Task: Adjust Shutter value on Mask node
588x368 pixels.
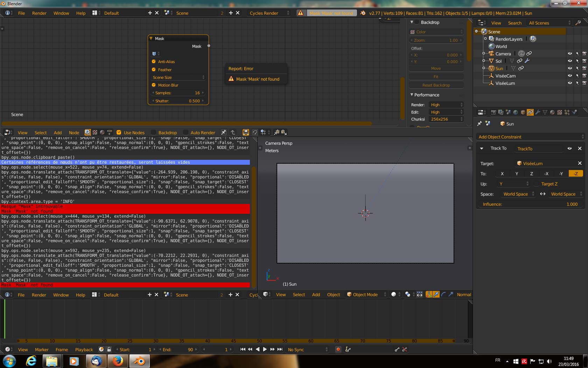Action: pyautogui.click(x=178, y=101)
